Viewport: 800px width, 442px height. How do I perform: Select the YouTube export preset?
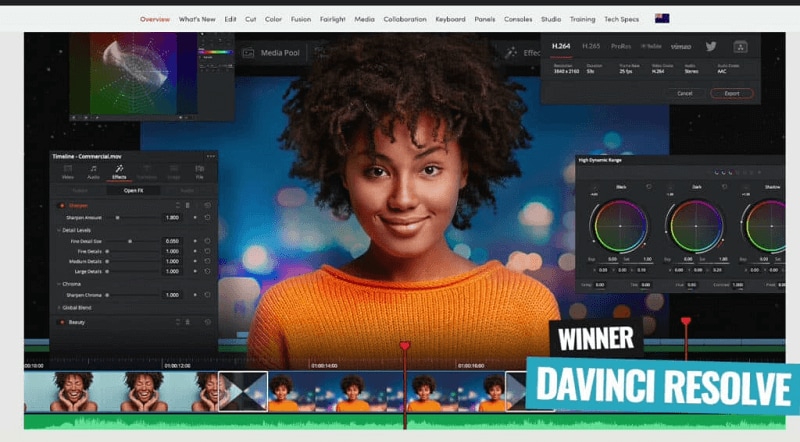point(651,46)
